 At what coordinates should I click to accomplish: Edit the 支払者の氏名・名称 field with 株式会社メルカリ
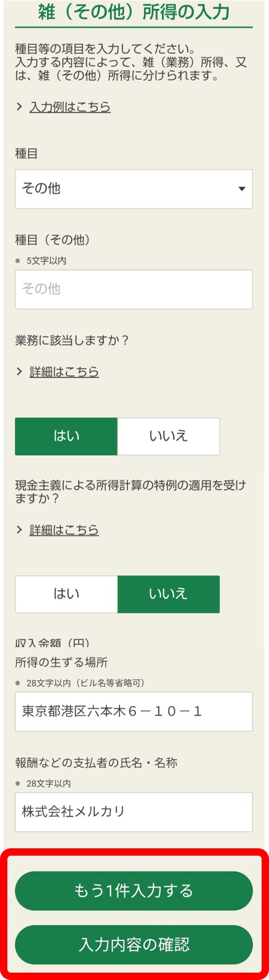click(134, 812)
